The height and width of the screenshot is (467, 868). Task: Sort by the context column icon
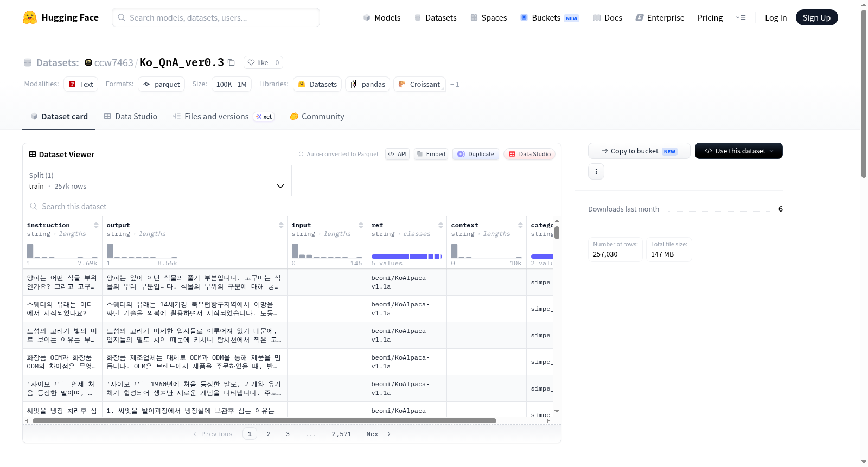click(520, 225)
